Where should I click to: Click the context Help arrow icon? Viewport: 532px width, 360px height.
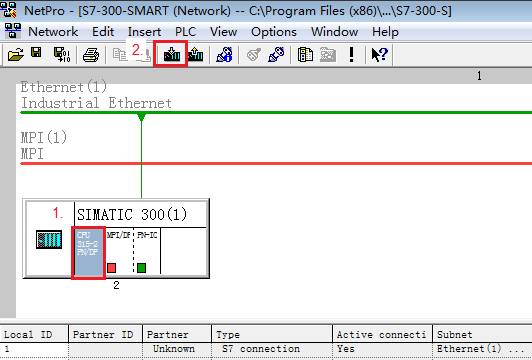(x=379, y=54)
